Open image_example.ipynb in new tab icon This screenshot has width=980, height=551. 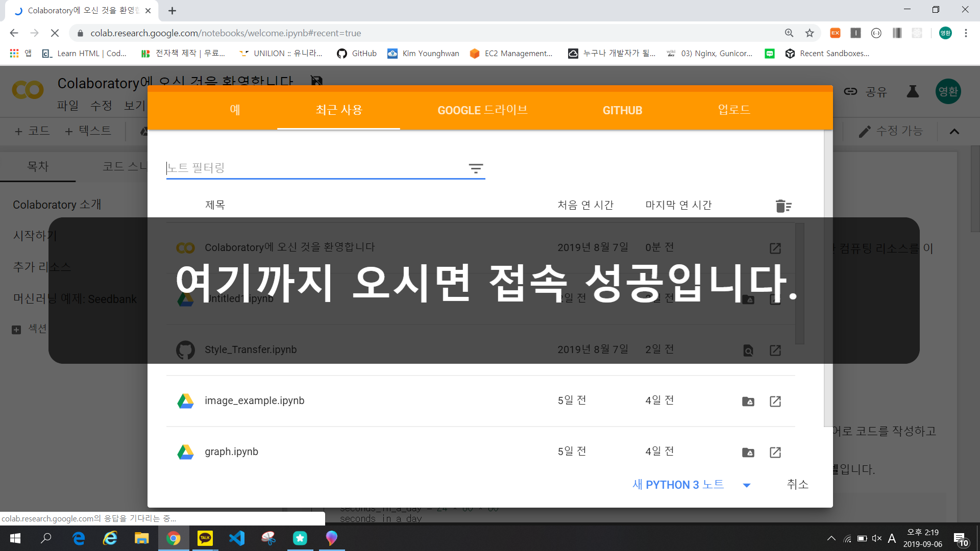coord(775,402)
